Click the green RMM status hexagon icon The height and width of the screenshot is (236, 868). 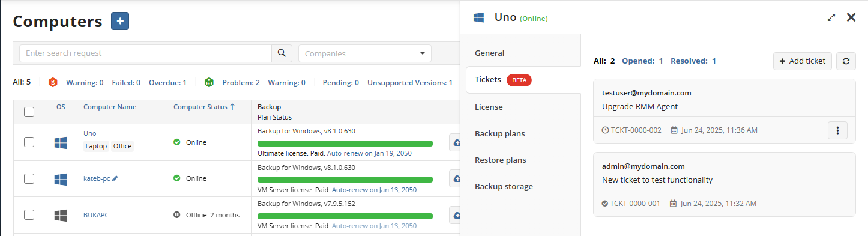[x=209, y=82]
